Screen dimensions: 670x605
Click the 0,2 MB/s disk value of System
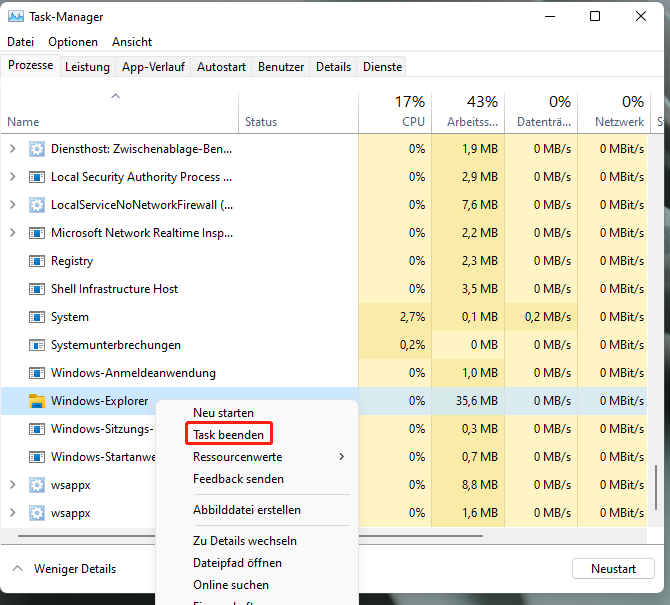coord(548,317)
